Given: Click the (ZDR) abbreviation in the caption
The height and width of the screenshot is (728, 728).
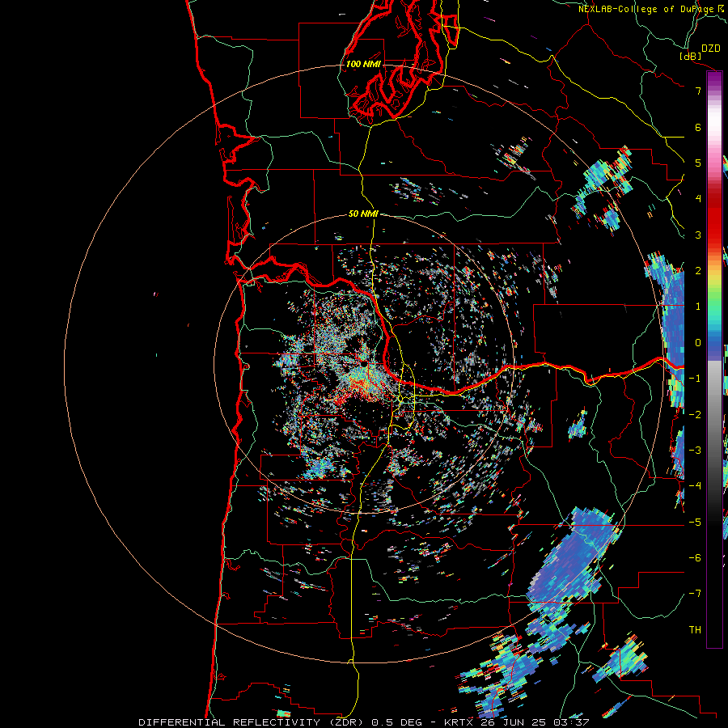Looking at the screenshot, I should 345,722.
